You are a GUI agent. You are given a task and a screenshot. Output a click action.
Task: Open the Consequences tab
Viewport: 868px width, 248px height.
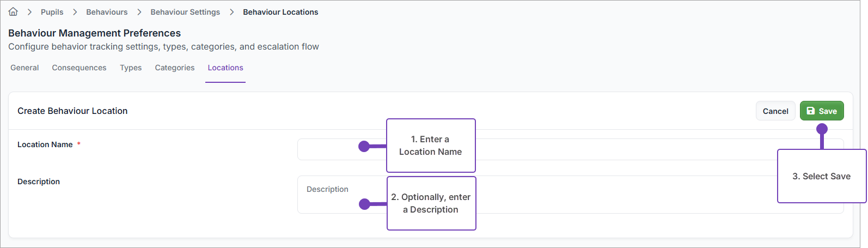[x=79, y=68]
